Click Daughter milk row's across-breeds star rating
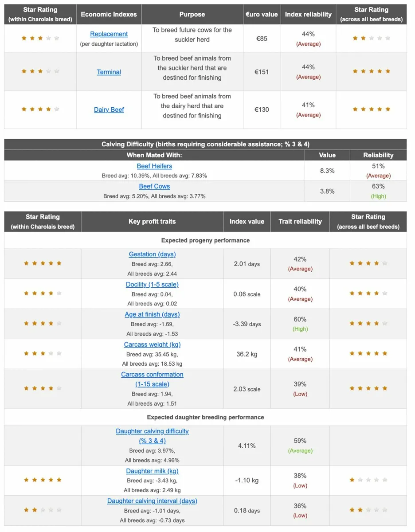This screenshot has width=415, height=532. 368,480
